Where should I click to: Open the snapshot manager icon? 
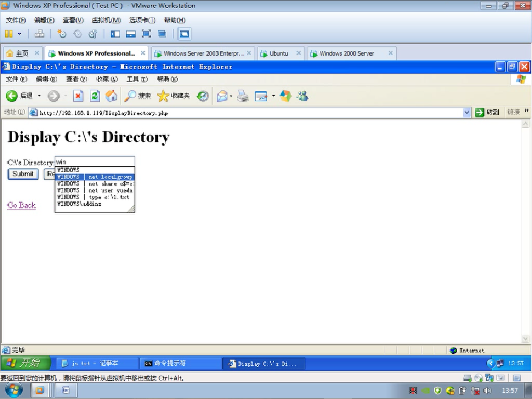tap(92, 34)
